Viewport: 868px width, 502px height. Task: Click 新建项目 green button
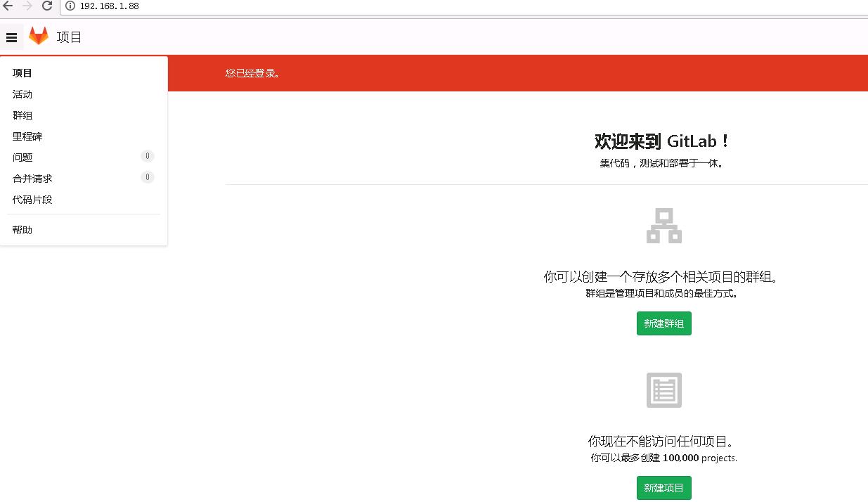[663, 487]
